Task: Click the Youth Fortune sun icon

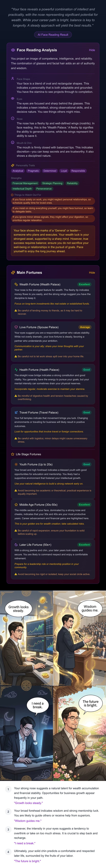Action: click(x=16, y=464)
